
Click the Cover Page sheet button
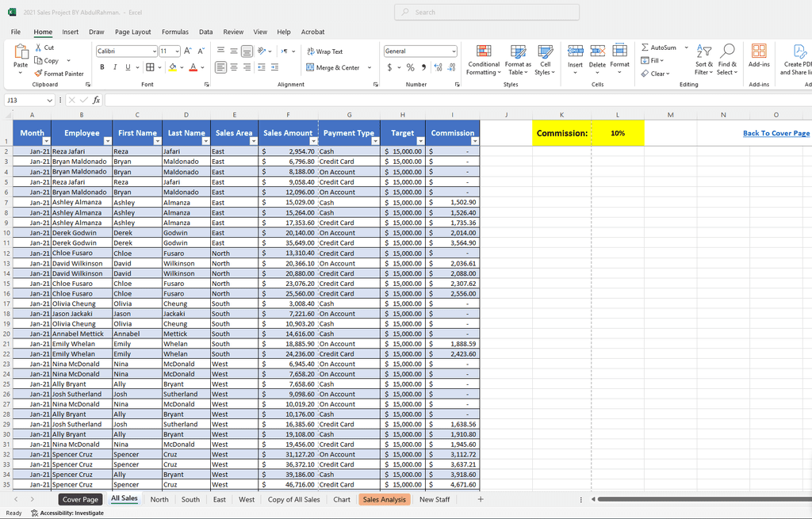(x=80, y=499)
